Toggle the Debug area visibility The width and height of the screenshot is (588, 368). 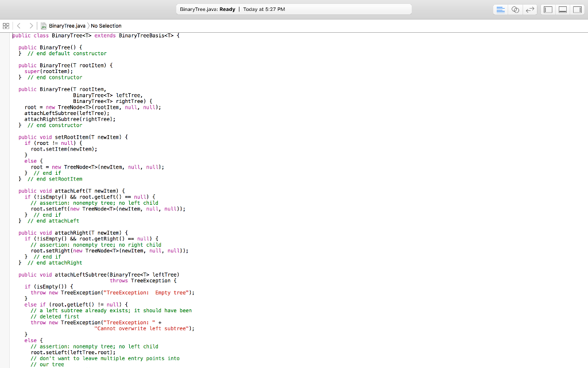pyautogui.click(x=562, y=9)
